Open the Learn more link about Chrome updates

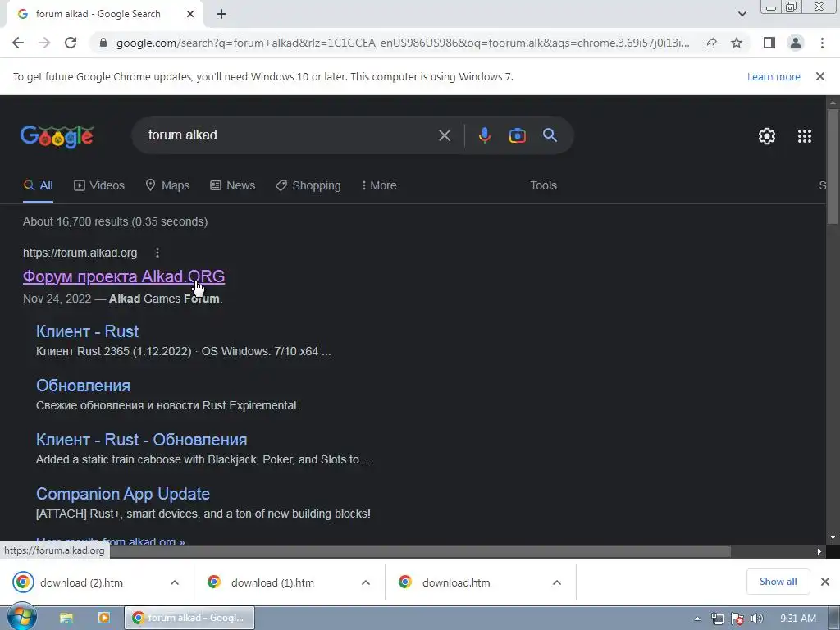pos(774,76)
